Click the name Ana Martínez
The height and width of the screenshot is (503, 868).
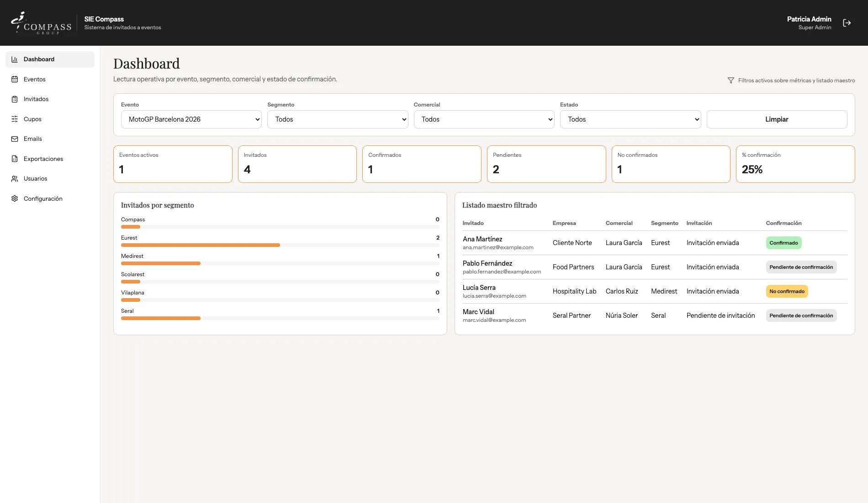[482, 239]
